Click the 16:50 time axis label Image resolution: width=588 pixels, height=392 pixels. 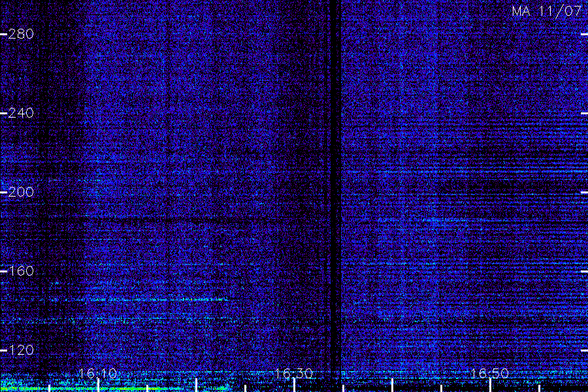(x=489, y=373)
